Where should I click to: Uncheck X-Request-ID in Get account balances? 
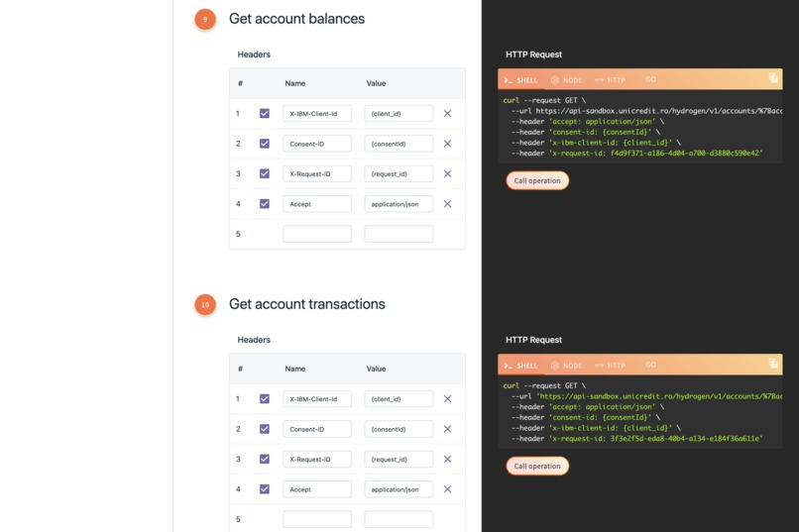pos(265,173)
